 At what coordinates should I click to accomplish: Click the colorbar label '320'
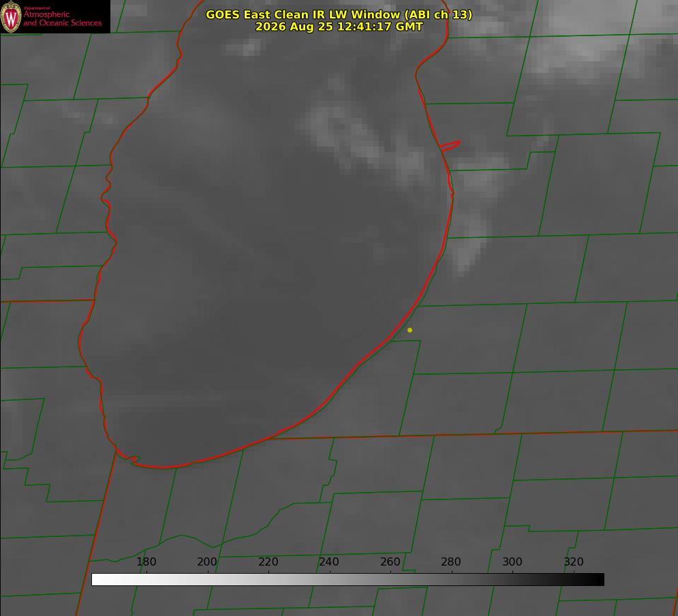tap(573, 561)
